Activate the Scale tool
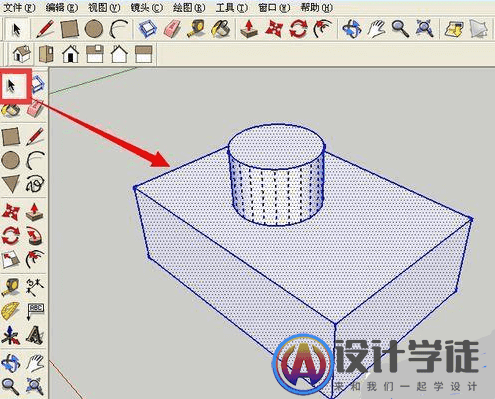 tap(11, 260)
